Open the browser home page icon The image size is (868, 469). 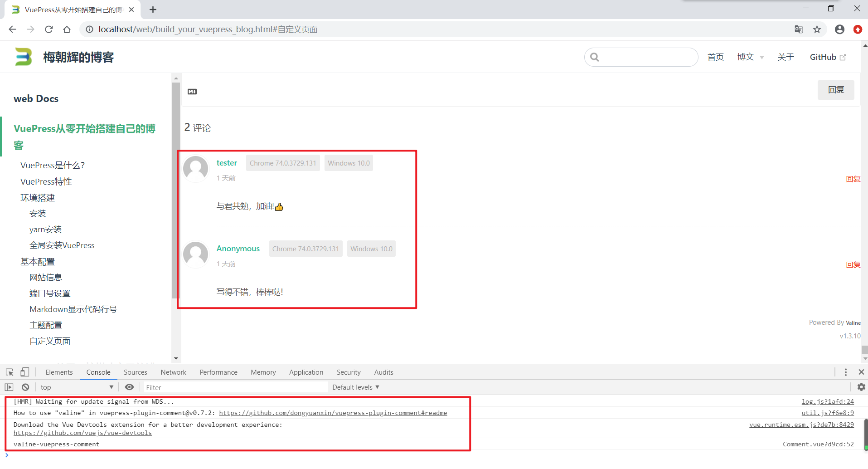67,29
